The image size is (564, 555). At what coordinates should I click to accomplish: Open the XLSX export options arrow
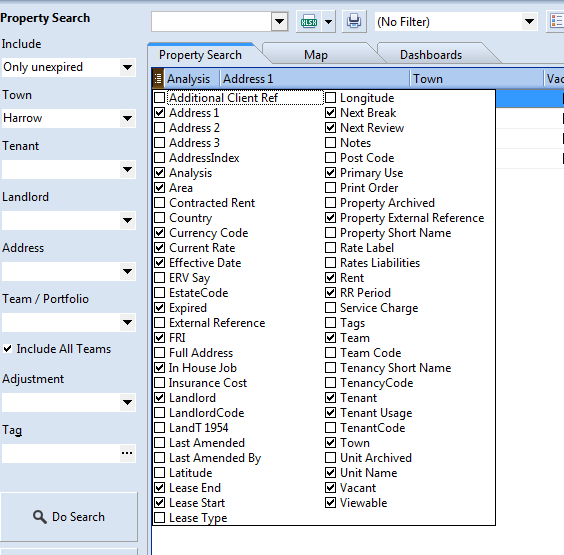[x=328, y=22]
